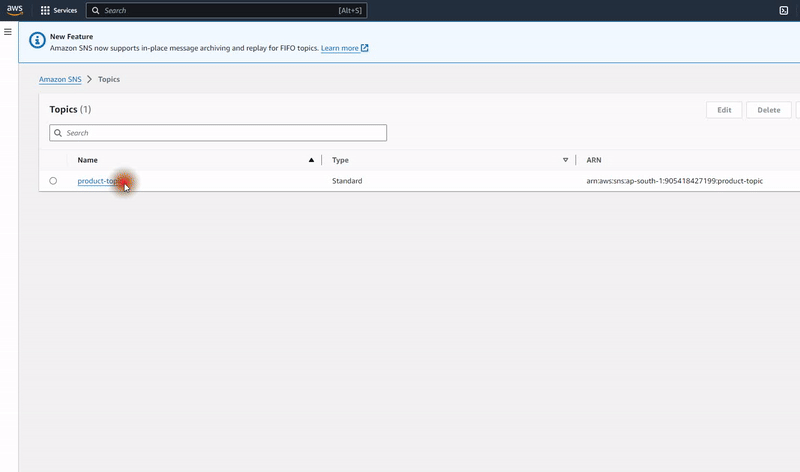Open the product-topic topic link

(102, 181)
